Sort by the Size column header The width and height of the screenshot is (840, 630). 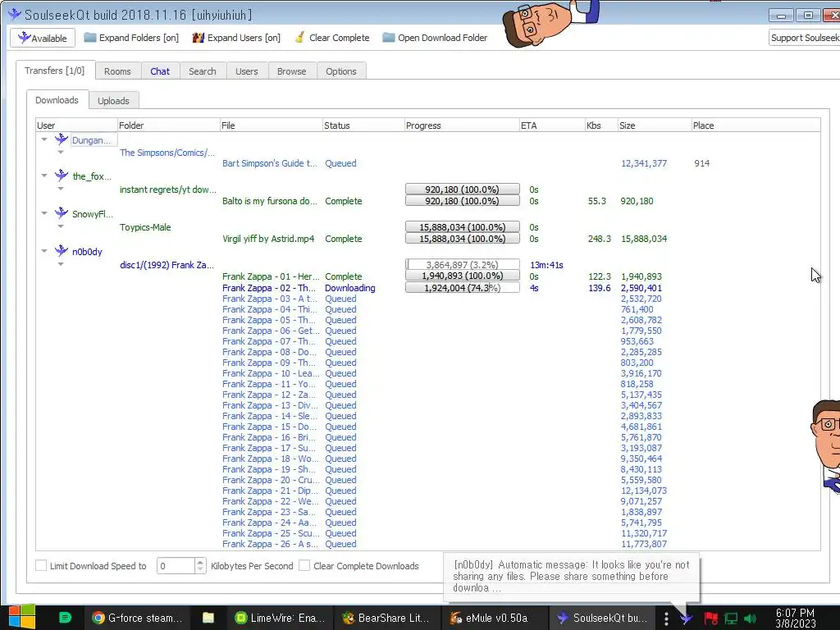click(654, 126)
